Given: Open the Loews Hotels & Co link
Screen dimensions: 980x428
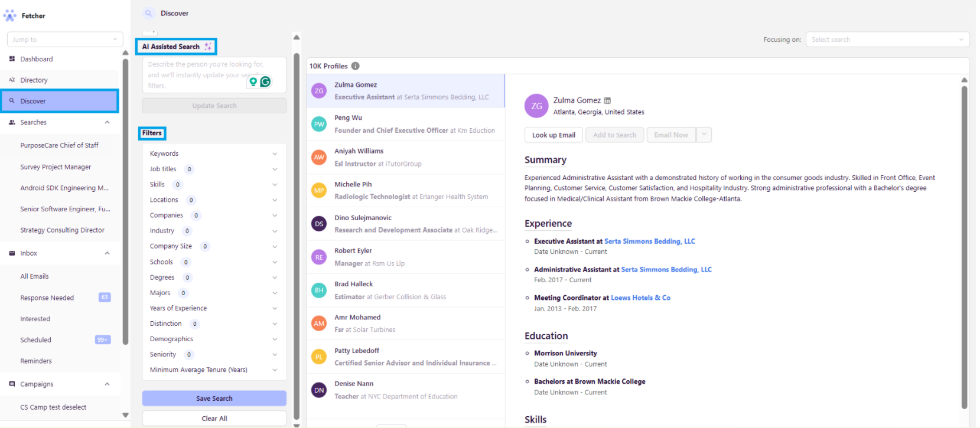Looking at the screenshot, I should [x=640, y=298].
